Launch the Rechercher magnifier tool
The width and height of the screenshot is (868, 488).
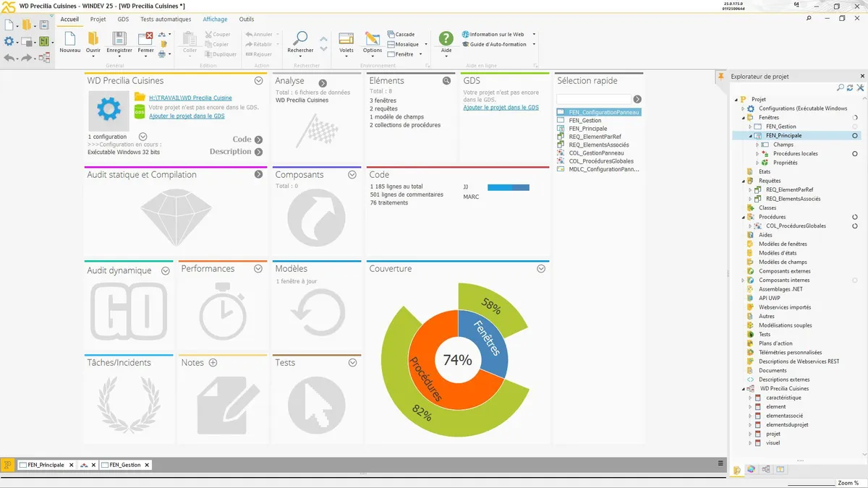pos(299,38)
